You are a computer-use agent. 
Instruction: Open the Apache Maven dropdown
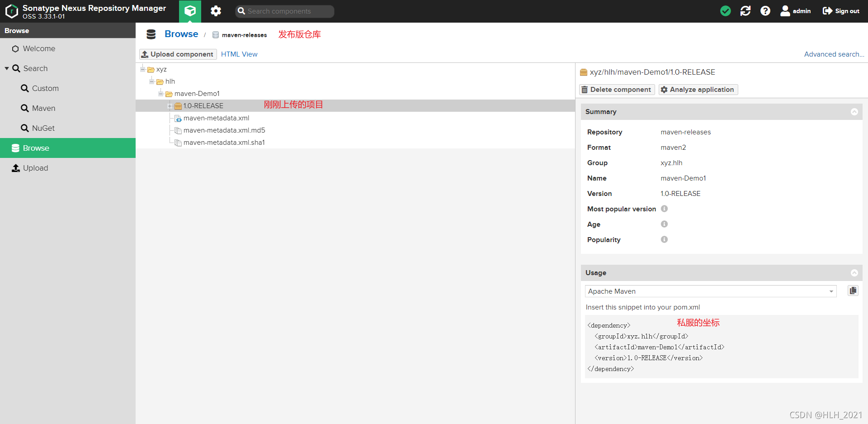click(711, 291)
